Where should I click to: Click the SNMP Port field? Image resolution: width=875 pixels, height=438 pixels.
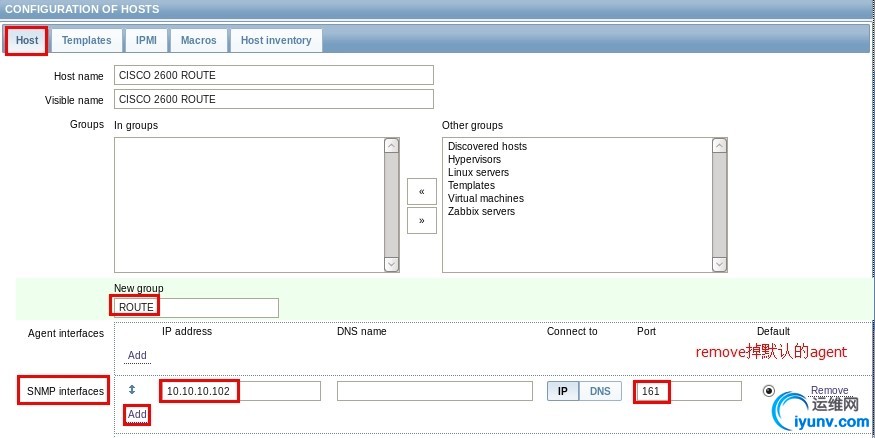[689, 391]
